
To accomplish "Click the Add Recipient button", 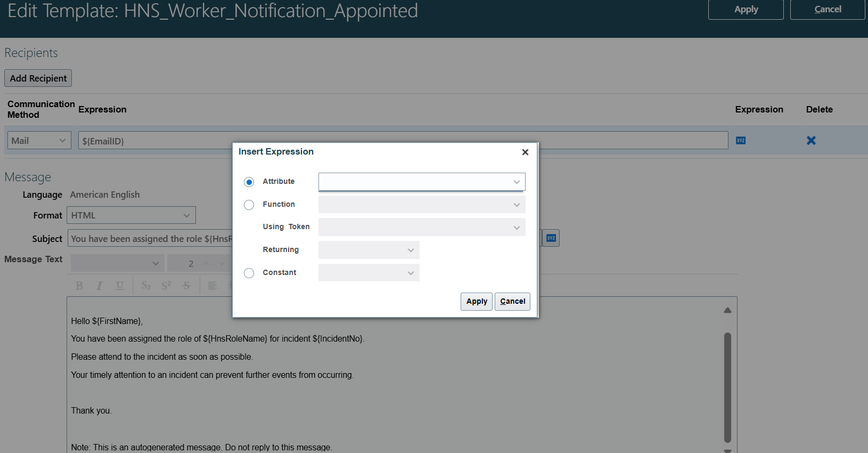I will 38,78.
